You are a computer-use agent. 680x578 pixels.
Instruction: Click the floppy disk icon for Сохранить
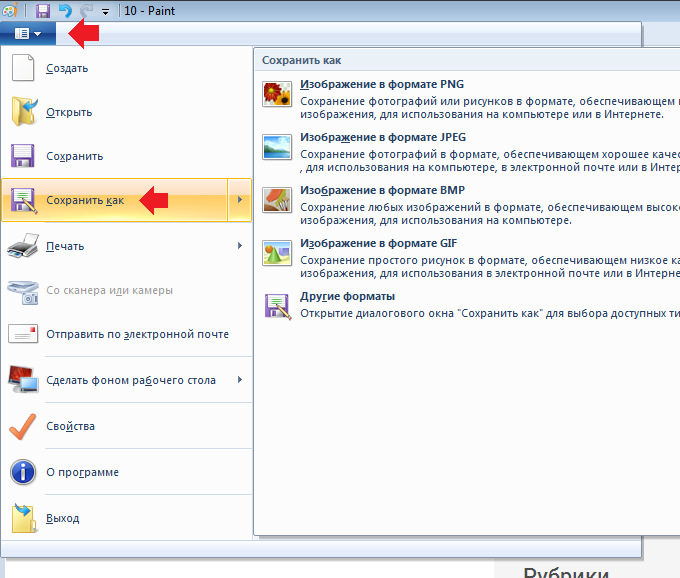tap(23, 156)
